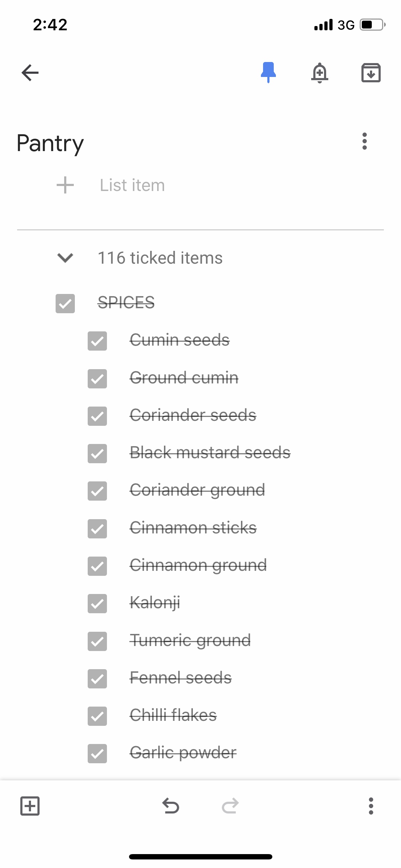Add a reminder with bell icon
The image size is (401, 868).
(320, 73)
